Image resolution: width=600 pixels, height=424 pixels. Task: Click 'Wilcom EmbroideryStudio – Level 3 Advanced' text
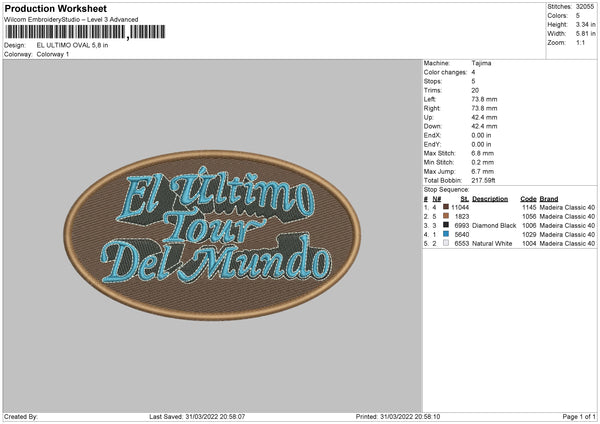(71, 20)
